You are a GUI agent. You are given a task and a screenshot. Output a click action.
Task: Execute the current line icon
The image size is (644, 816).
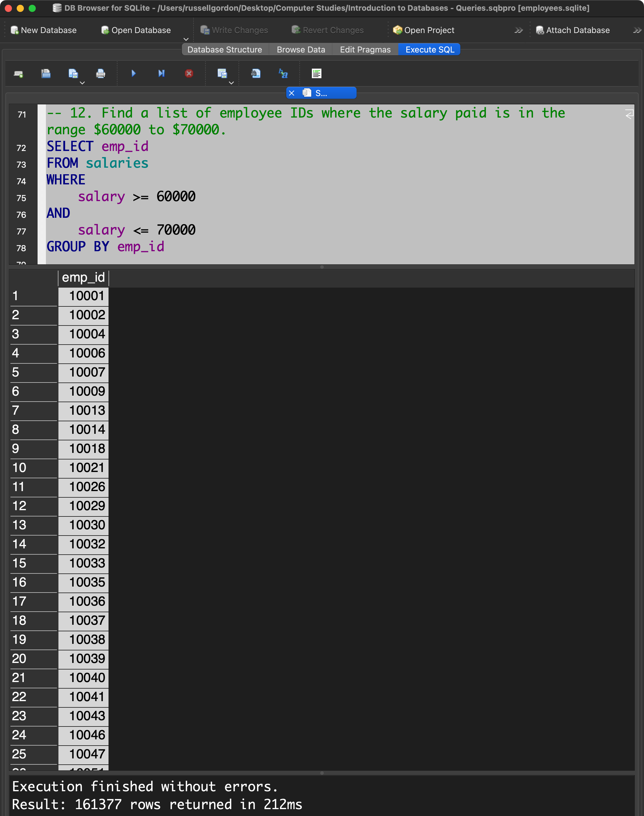point(161,74)
